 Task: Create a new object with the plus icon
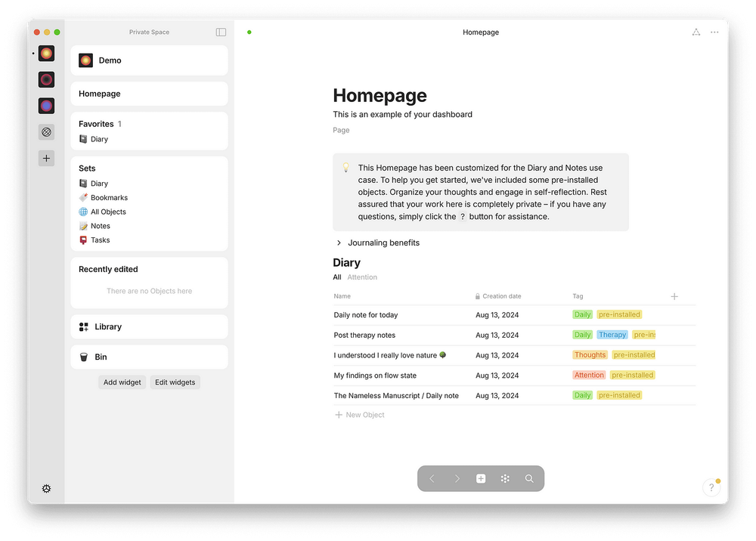pyautogui.click(x=481, y=478)
